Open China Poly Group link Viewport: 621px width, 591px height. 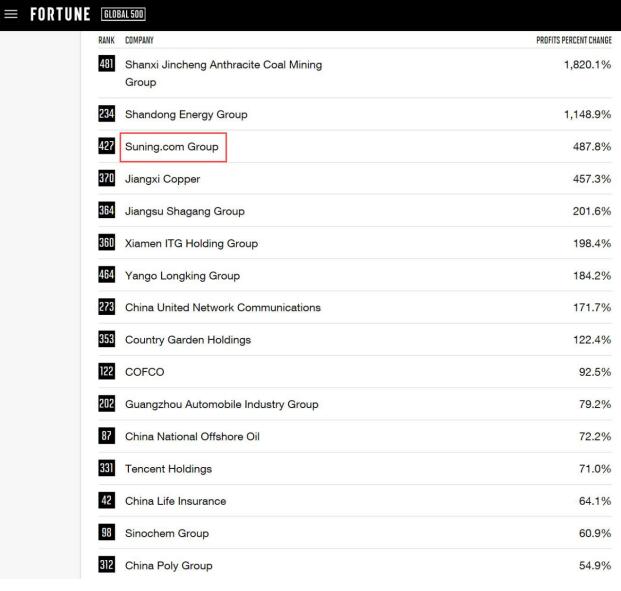point(169,566)
